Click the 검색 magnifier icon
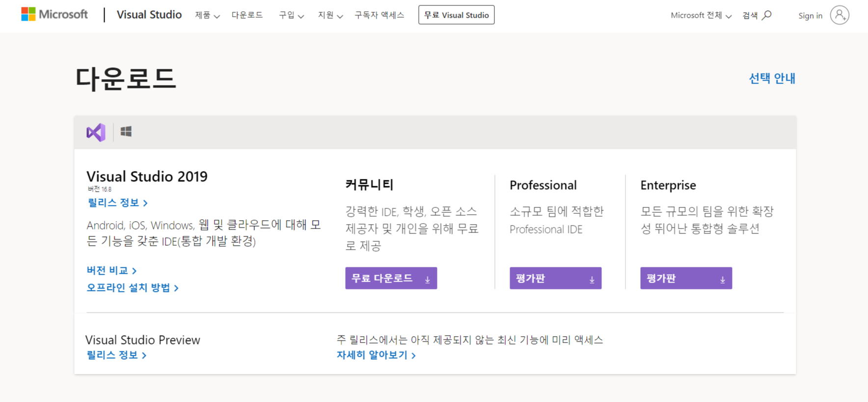 point(767,15)
